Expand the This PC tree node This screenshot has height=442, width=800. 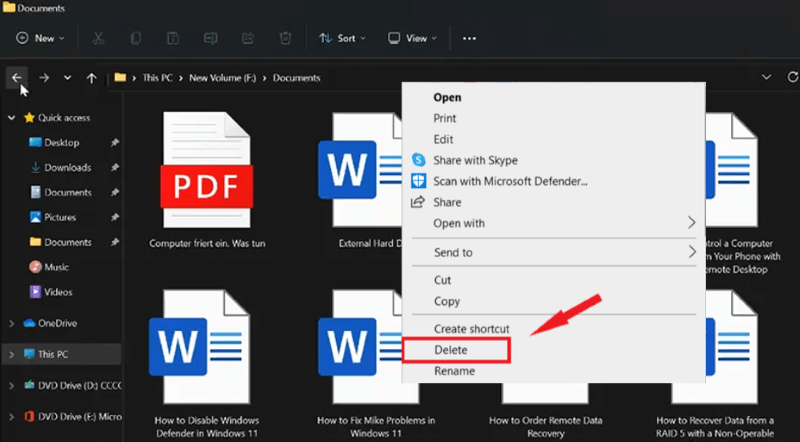11,354
